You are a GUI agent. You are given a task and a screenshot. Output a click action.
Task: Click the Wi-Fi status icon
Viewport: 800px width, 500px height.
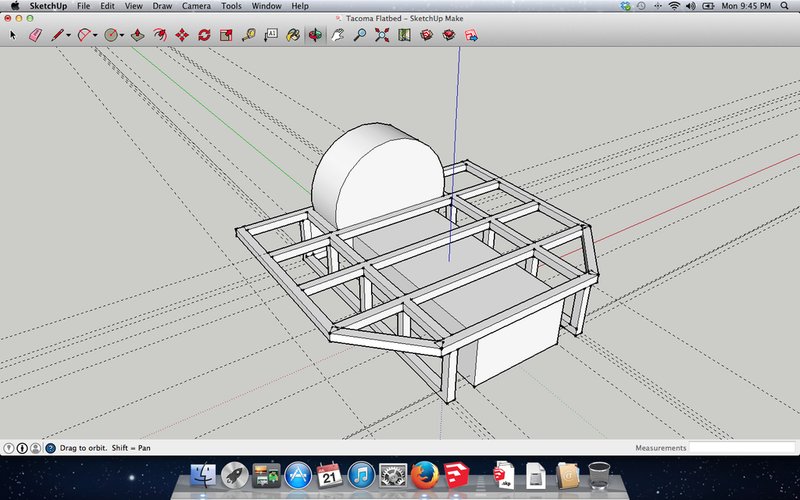click(674, 6)
